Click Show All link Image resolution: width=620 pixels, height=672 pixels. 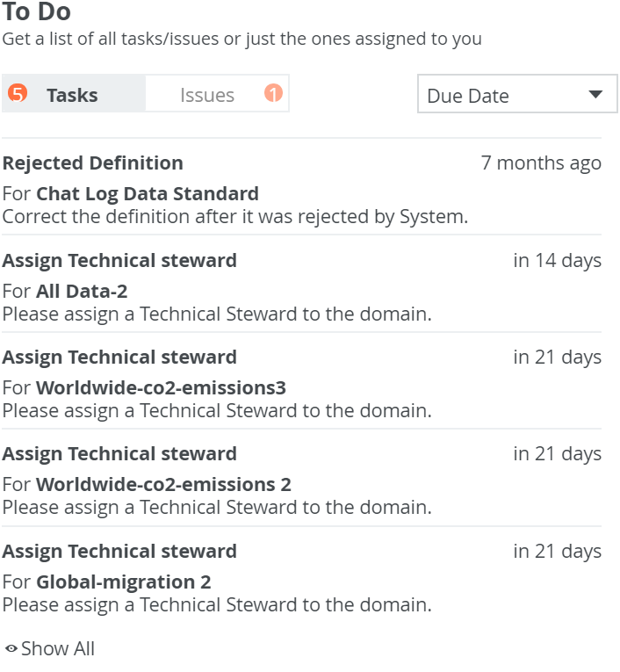pos(58,649)
